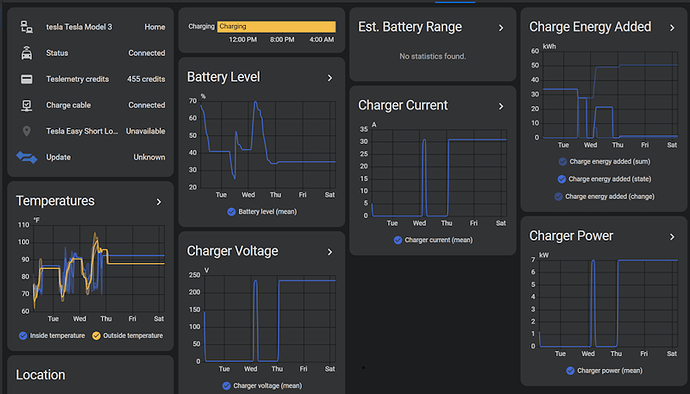690x394 pixels.
Task: Click the Tesla Model 3 device tracker icon
Action: point(26,27)
